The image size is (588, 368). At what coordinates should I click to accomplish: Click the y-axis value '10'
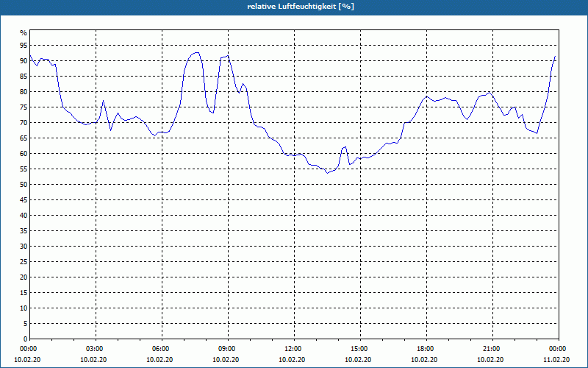(24, 308)
